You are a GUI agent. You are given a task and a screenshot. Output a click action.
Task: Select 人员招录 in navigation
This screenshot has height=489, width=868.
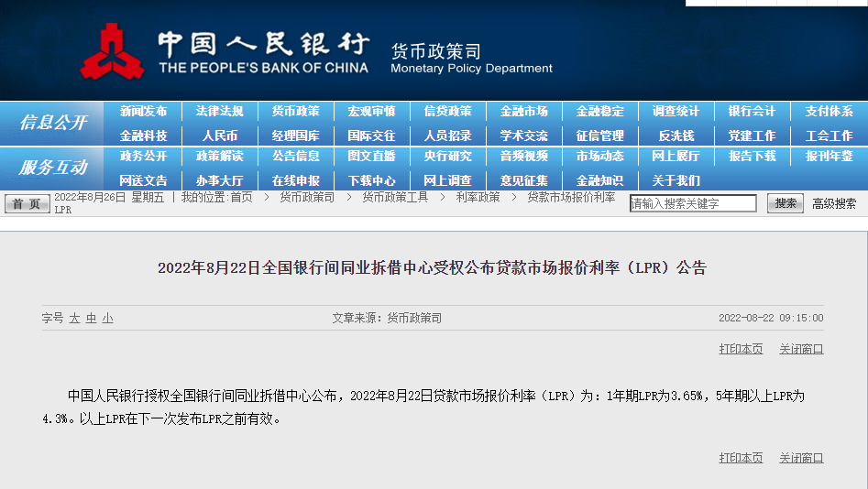click(x=448, y=136)
